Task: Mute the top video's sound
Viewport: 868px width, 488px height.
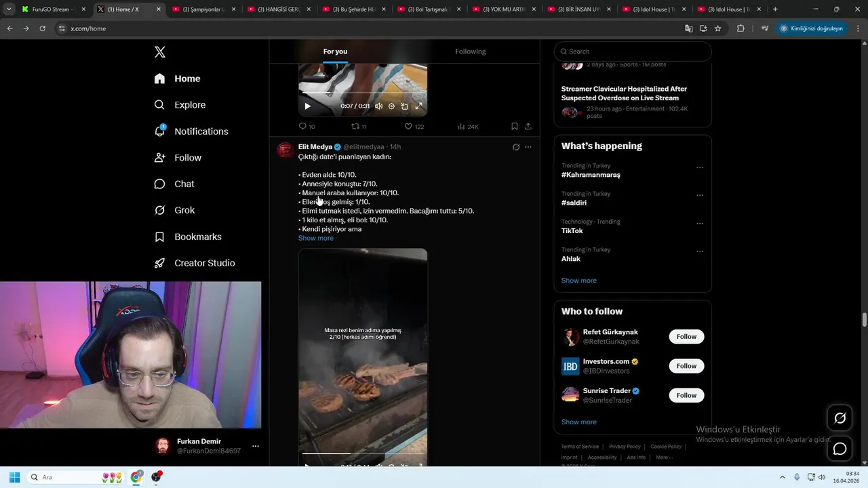Action: pos(378,106)
